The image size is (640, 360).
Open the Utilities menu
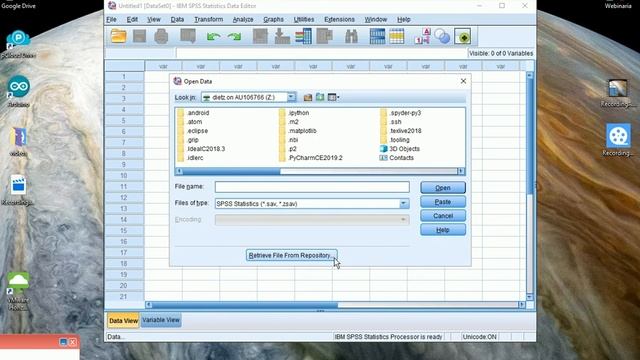pyautogui.click(x=304, y=19)
